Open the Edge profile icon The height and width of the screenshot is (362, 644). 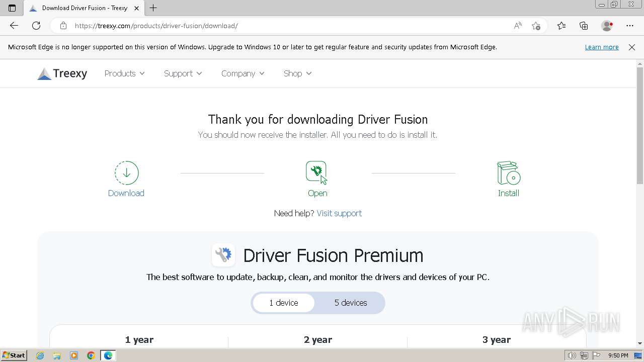point(607,26)
